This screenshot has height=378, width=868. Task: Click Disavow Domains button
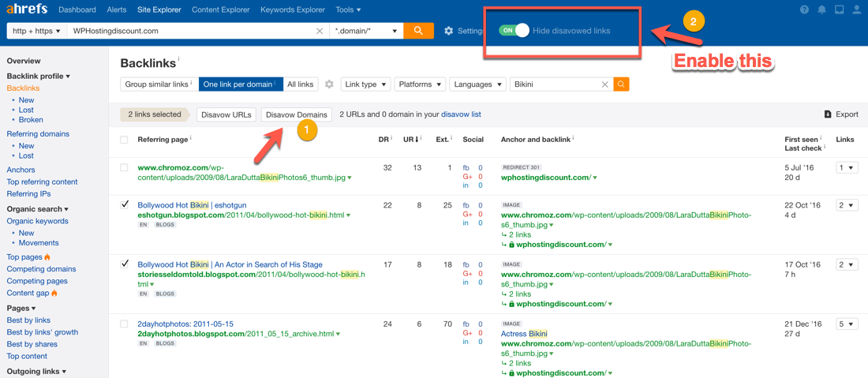pos(296,114)
